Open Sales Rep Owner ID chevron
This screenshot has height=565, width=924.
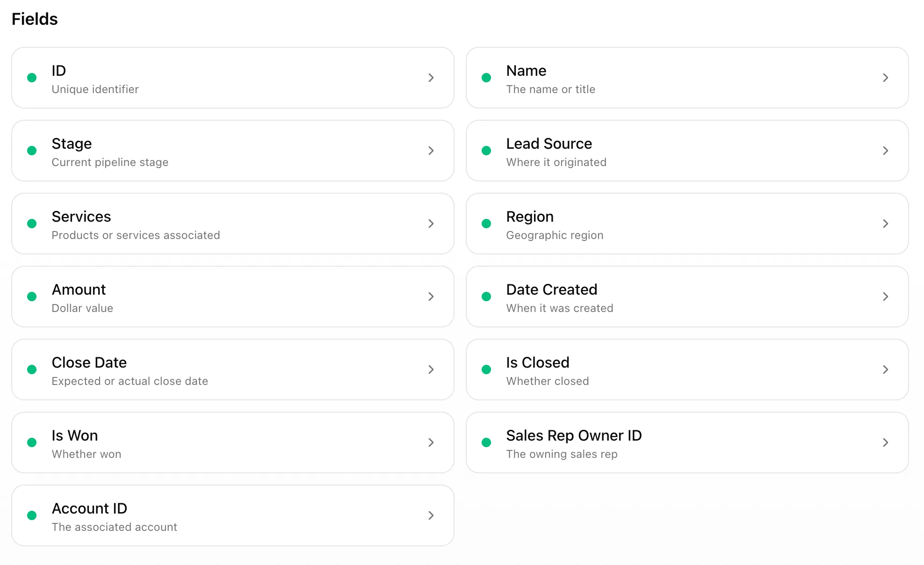[x=886, y=442]
